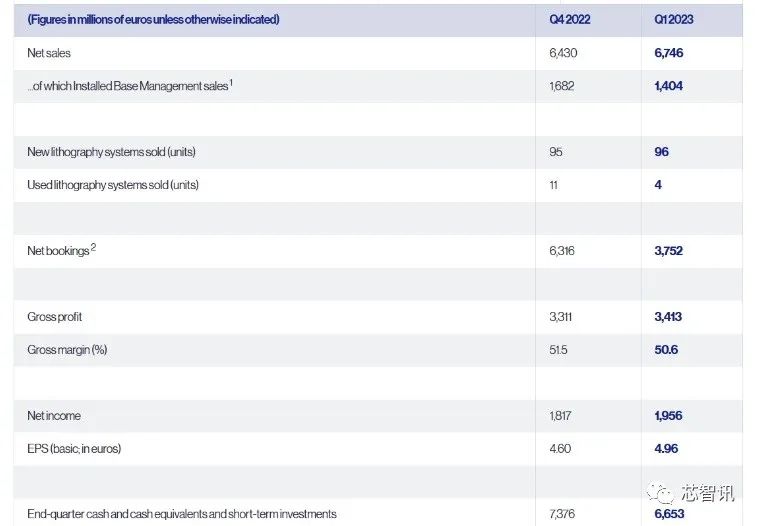Viewport: 759px width, 526px height.
Task: Select the Q1 2023 column header
Action: click(x=673, y=19)
